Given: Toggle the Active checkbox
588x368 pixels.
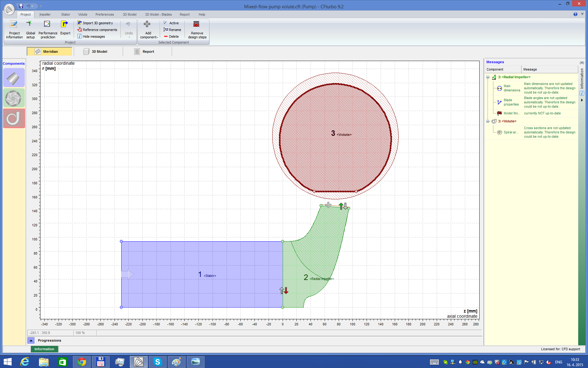Looking at the screenshot, I should click(165, 23).
